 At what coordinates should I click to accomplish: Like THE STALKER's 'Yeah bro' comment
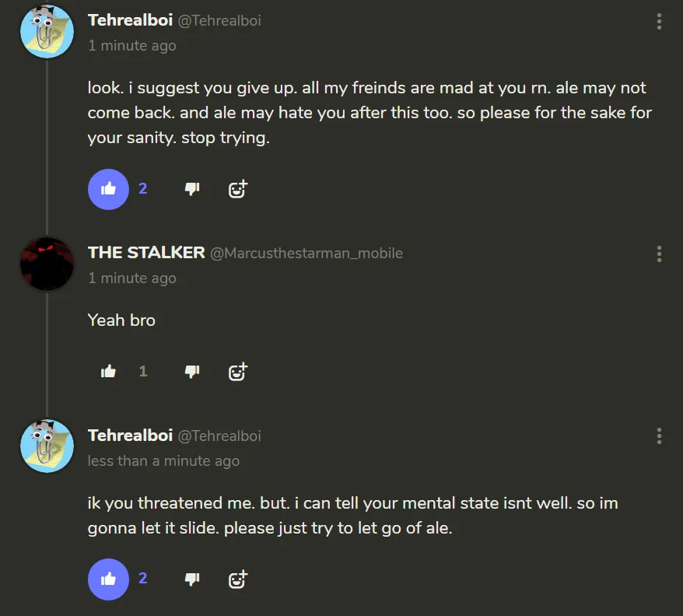pyautogui.click(x=108, y=372)
